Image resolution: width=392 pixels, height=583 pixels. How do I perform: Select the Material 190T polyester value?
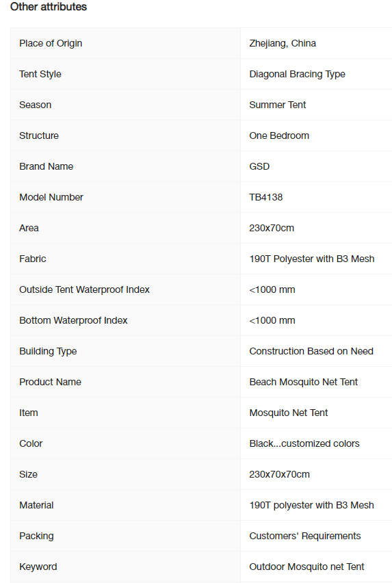tap(311, 505)
